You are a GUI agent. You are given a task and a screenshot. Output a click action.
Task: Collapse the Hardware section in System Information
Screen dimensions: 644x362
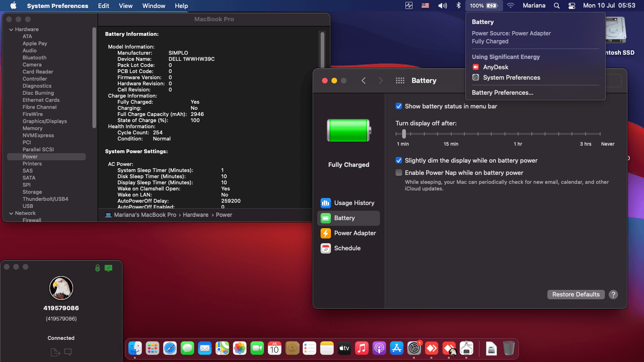tap(11, 30)
